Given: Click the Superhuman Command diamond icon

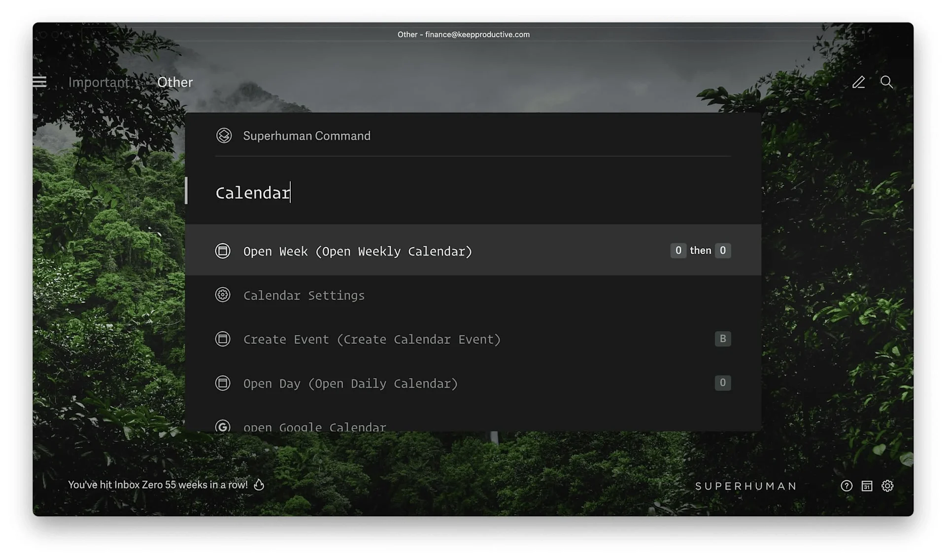Looking at the screenshot, I should (x=224, y=135).
